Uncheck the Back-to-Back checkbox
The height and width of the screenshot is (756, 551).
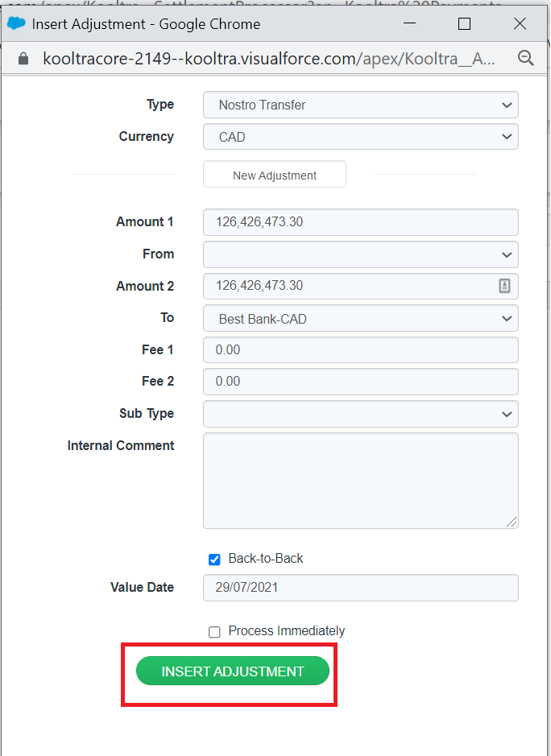point(214,560)
